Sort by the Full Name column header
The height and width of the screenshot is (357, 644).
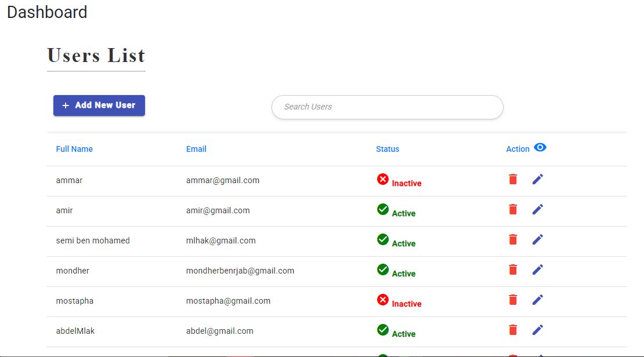tap(74, 149)
